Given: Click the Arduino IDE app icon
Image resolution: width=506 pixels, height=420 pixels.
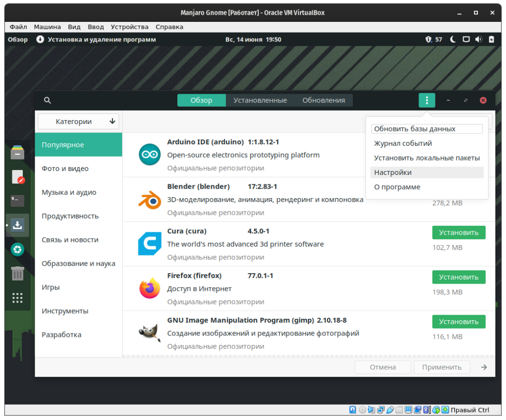Looking at the screenshot, I should pos(149,155).
